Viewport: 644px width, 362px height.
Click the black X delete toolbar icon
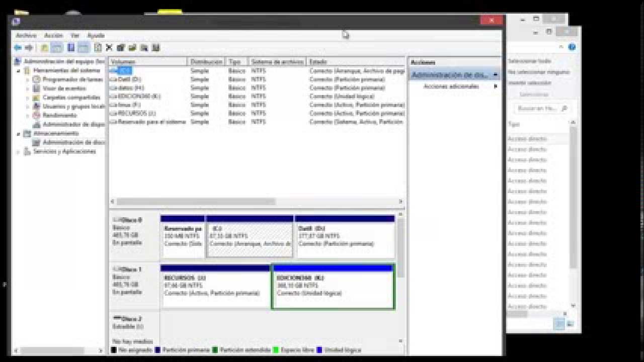pos(109,48)
